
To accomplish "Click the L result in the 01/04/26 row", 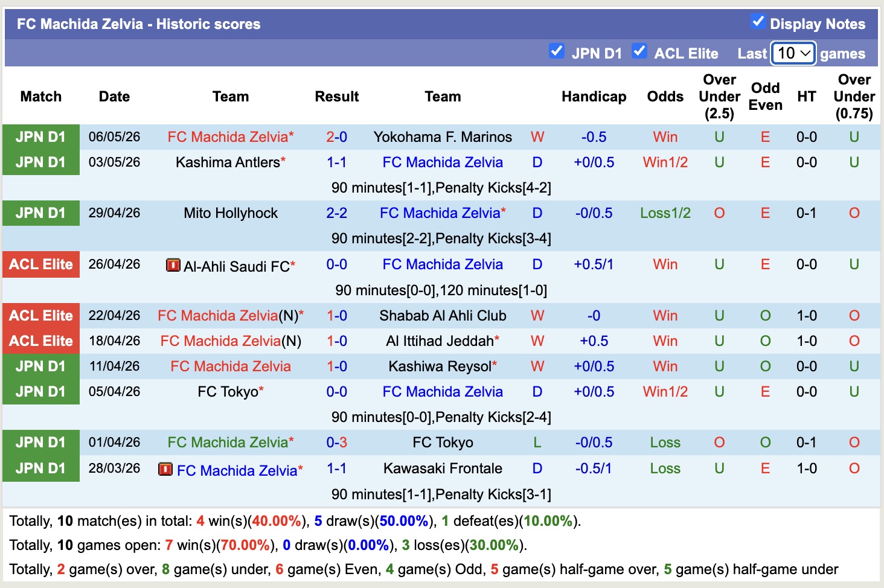I will point(537,443).
